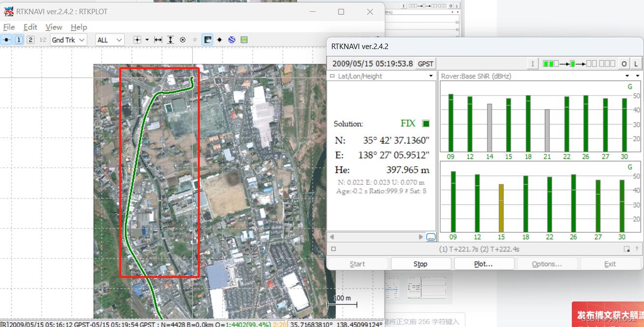Click the I input streams button
644x327 pixels.
tap(533, 64)
